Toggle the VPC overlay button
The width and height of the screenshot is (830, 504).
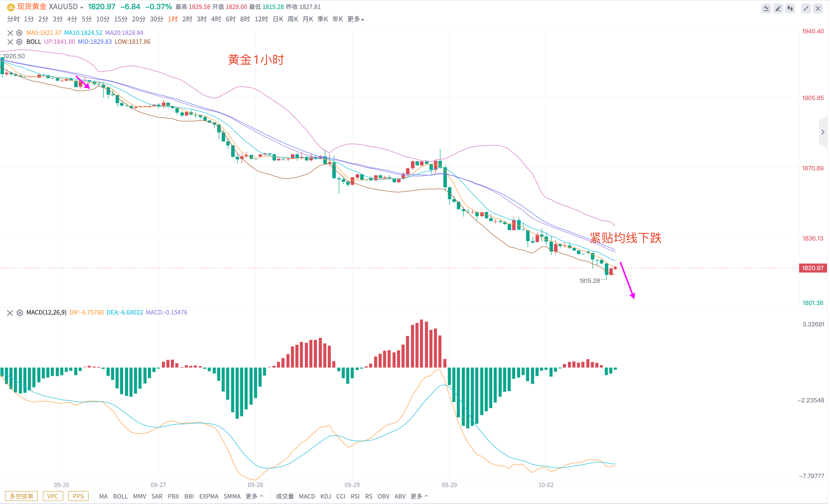(x=53, y=496)
